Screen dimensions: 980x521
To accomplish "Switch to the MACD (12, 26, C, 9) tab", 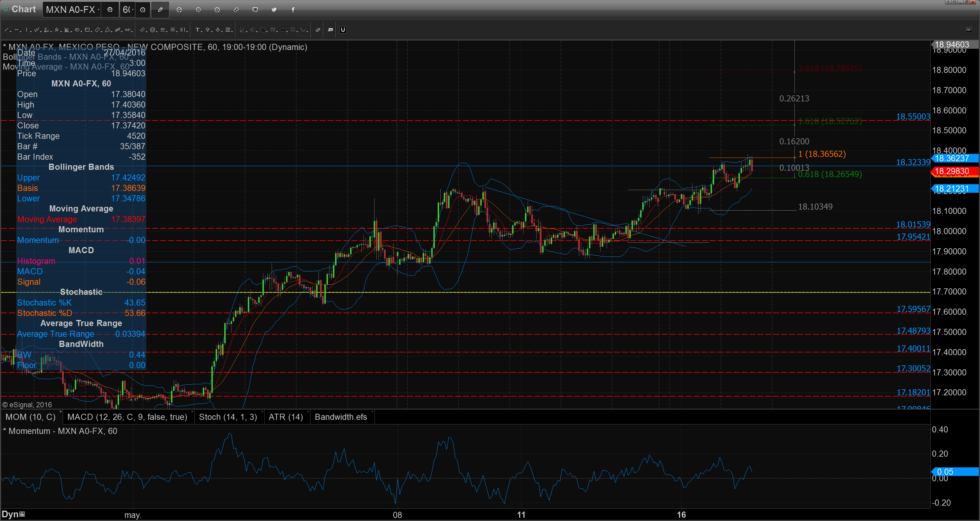I will pos(127,417).
